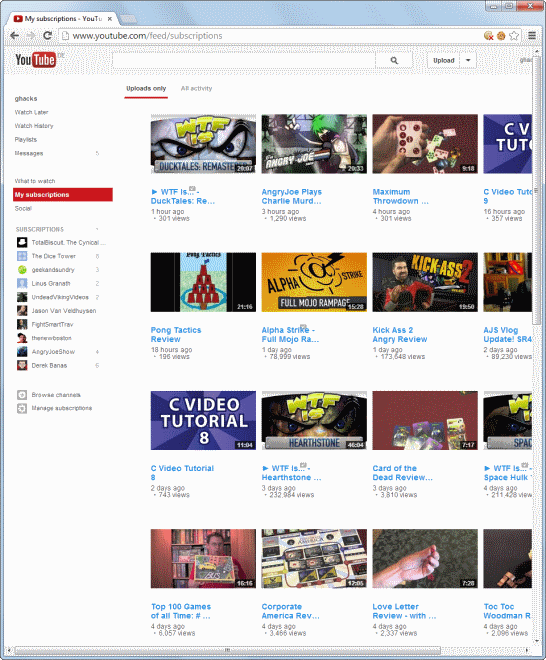This screenshot has width=546, height=660.
Task: Open AngryJoeShow channel avatar
Action: tap(22, 352)
